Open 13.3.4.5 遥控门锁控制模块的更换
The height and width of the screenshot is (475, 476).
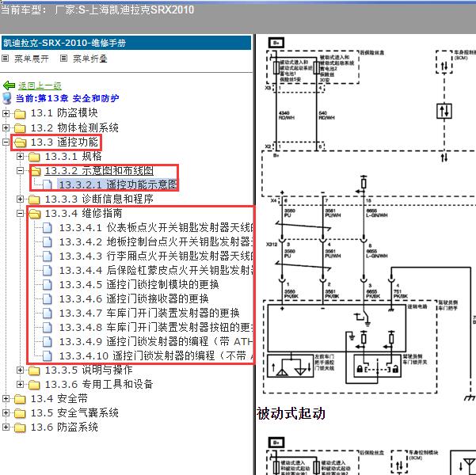[x=139, y=285]
